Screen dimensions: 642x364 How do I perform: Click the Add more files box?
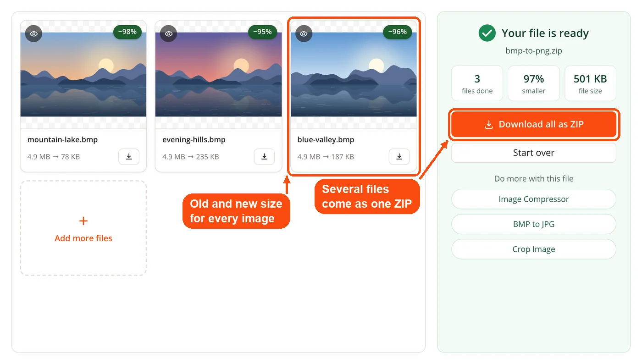click(x=83, y=228)
